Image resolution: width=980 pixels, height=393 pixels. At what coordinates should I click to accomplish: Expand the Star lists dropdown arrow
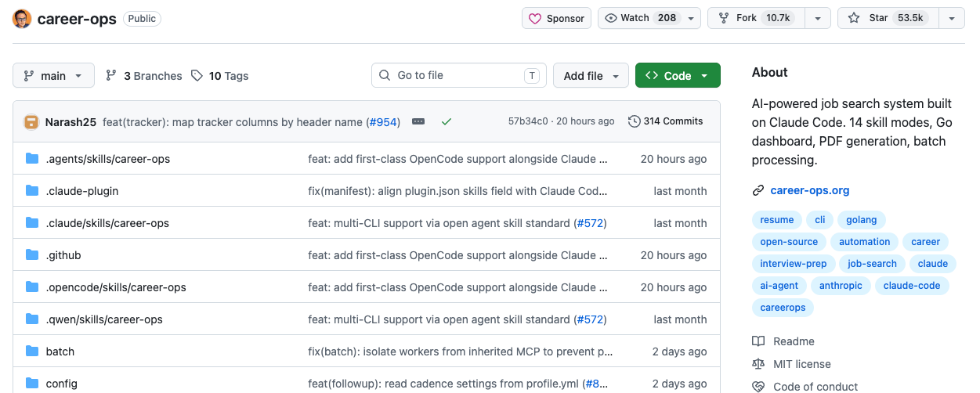[951, 18]
